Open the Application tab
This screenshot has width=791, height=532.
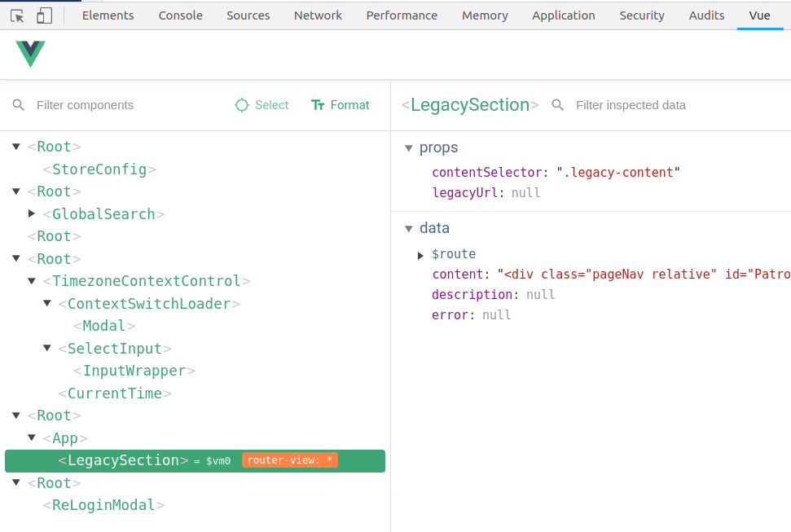(564, 15)
